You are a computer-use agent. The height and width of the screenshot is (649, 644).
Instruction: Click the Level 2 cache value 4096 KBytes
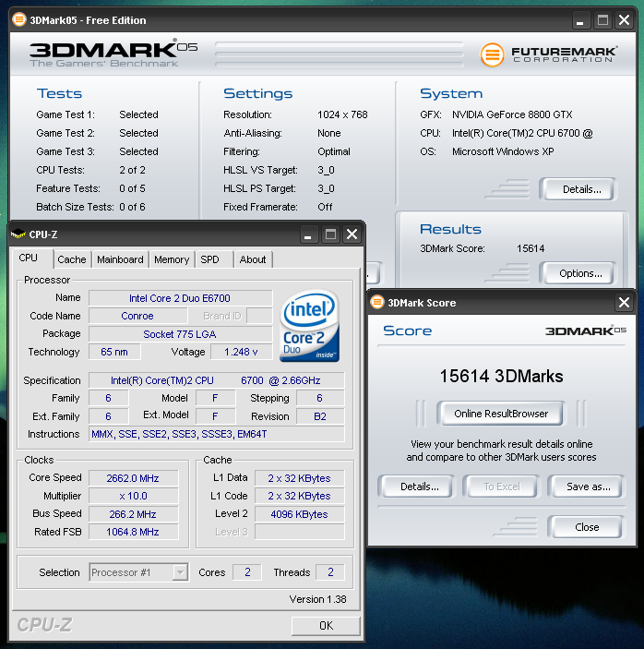(x=300, y=514)
